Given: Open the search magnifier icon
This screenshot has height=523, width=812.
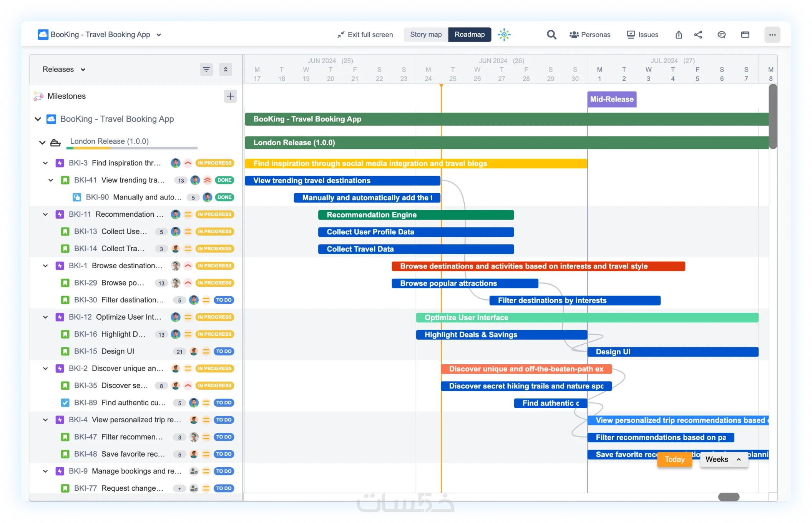Looking at the screenshot, I should [551, 35].
